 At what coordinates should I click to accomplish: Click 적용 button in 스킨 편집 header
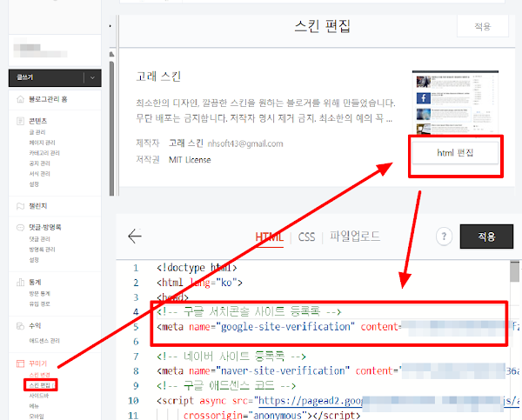pos(483,26)
